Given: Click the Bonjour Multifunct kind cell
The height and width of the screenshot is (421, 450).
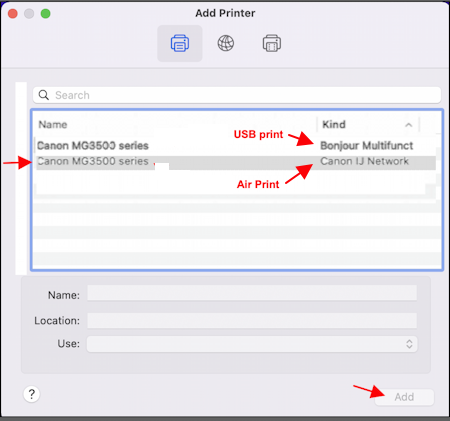Looking at the screenshot, I should click(366, 146).
